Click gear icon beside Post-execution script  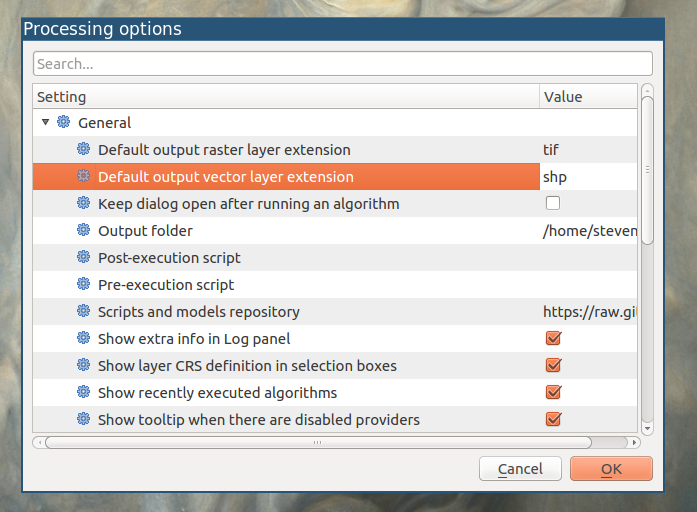pos(84,258)
